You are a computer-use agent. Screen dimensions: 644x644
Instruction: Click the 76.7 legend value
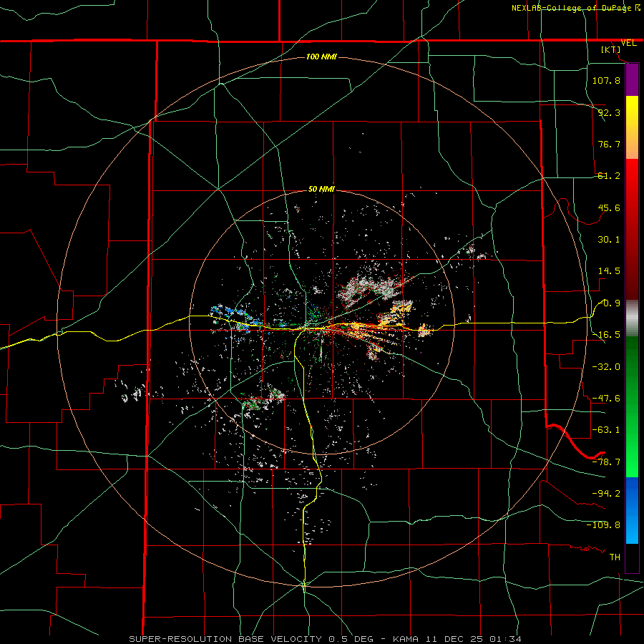(609, 144)
